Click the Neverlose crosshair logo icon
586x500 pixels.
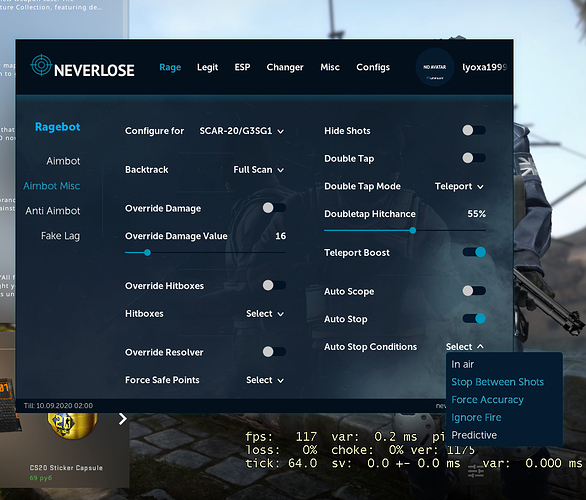coord(41,65)
